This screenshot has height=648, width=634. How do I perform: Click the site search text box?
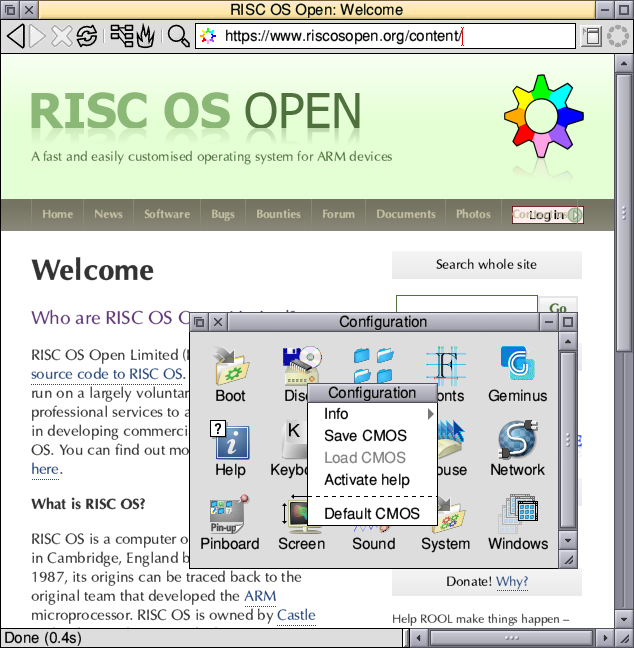[x=467, y=304]
